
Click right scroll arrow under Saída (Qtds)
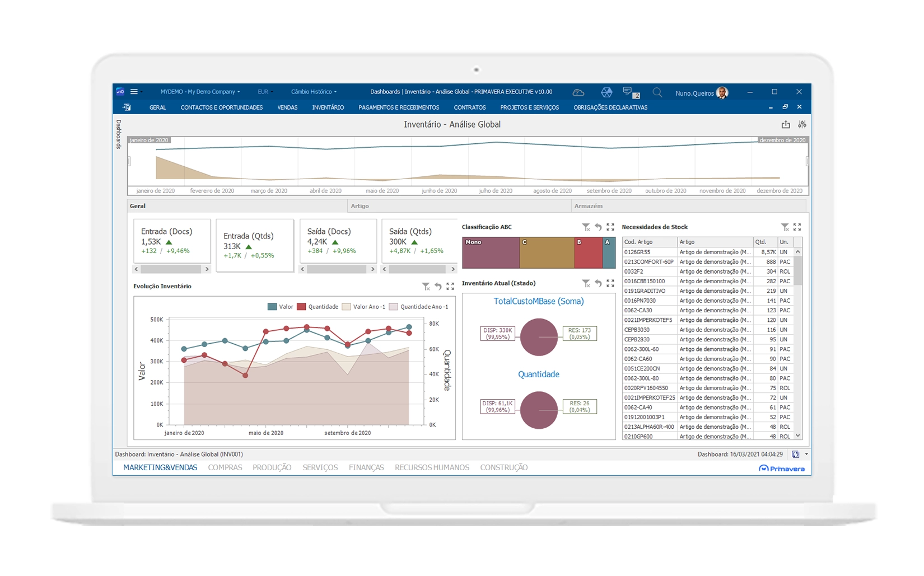453,269
